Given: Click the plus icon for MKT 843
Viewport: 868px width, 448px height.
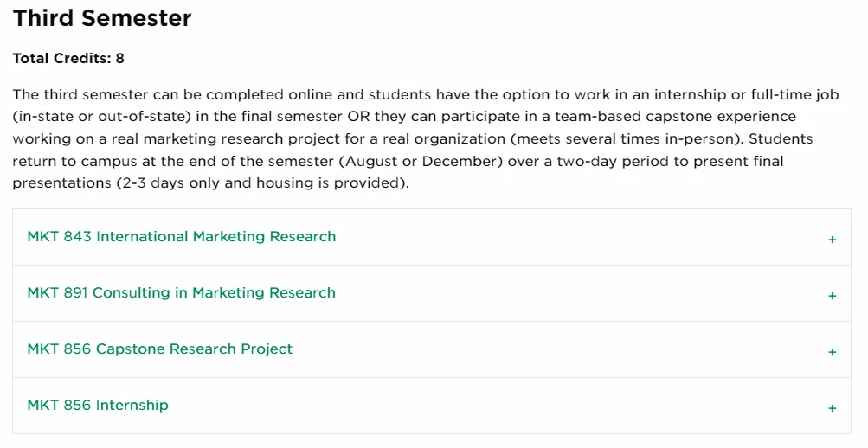Looking at the screenshot, I should pyautogui.click(x=832, y=240).
